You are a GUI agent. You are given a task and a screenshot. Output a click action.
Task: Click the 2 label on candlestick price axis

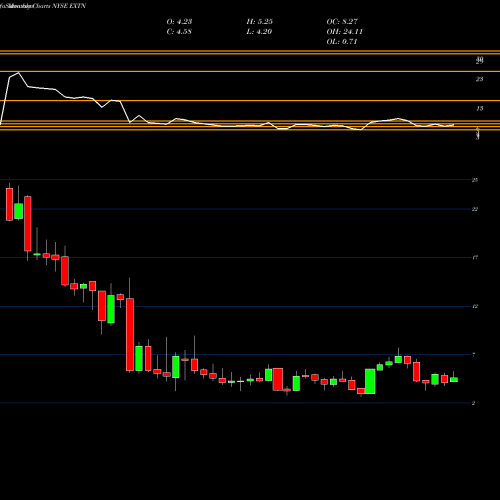(474, 403)
